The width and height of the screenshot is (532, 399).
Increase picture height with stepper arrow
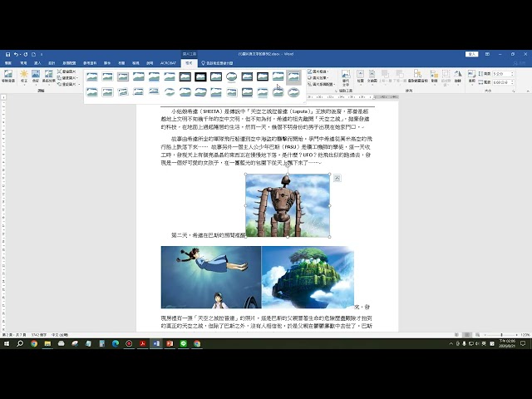coord(512,72)
